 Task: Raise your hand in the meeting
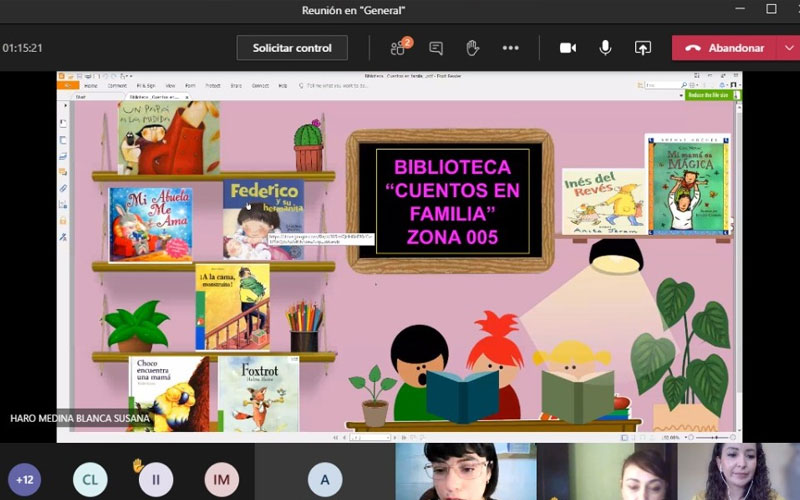(472, 48)
